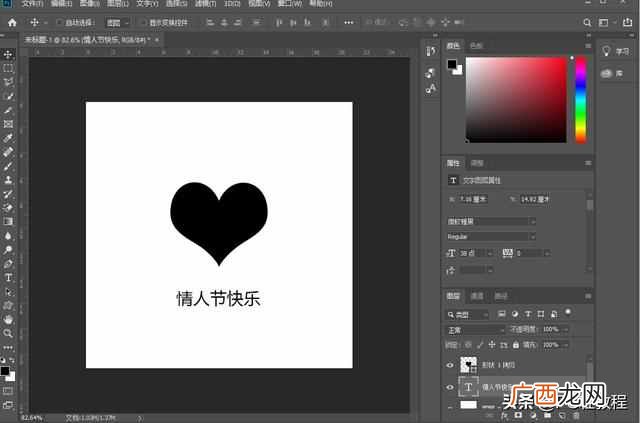Enable Show Transform Controls checkbox

[142, 22]
